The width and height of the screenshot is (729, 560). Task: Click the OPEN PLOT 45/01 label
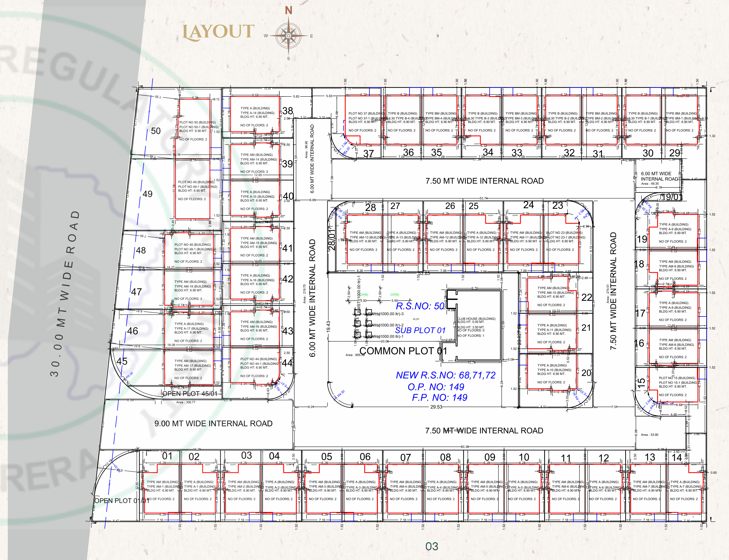[x=190, y=394]
